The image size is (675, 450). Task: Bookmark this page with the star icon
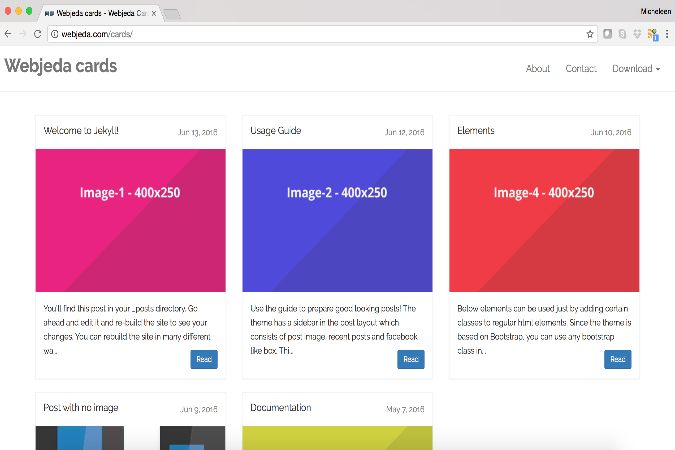590,34
